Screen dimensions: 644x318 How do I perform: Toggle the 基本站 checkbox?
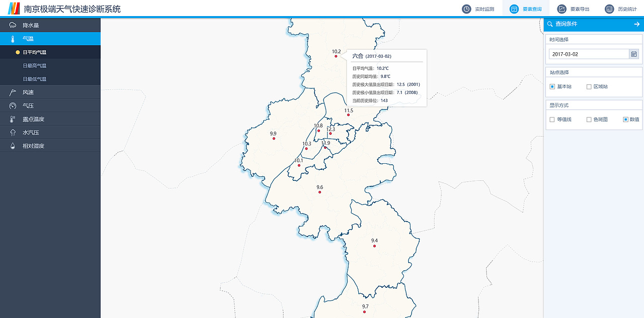click(x=552, y=86)
